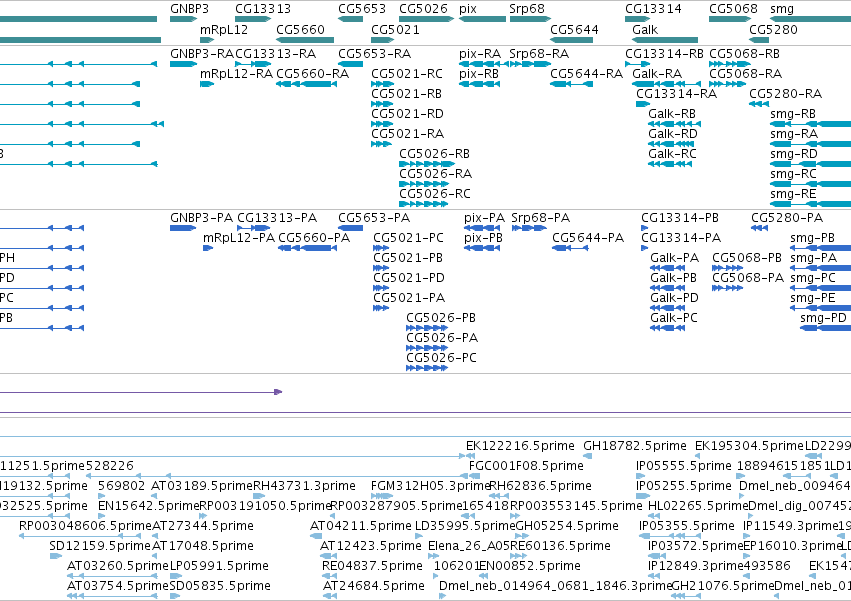Select cDNA SD12159.5prime
Screen dimensions: 851x601
point(100,546)
